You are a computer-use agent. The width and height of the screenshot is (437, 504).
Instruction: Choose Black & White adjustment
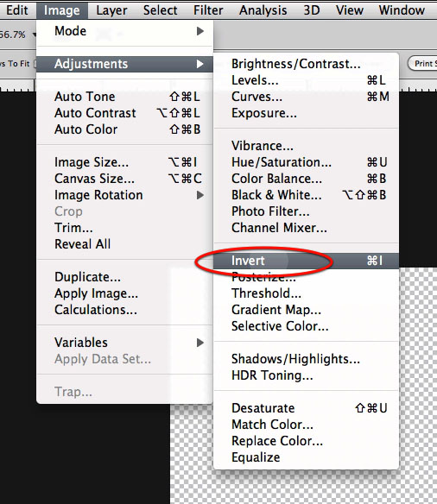click(x=306, y=195)
